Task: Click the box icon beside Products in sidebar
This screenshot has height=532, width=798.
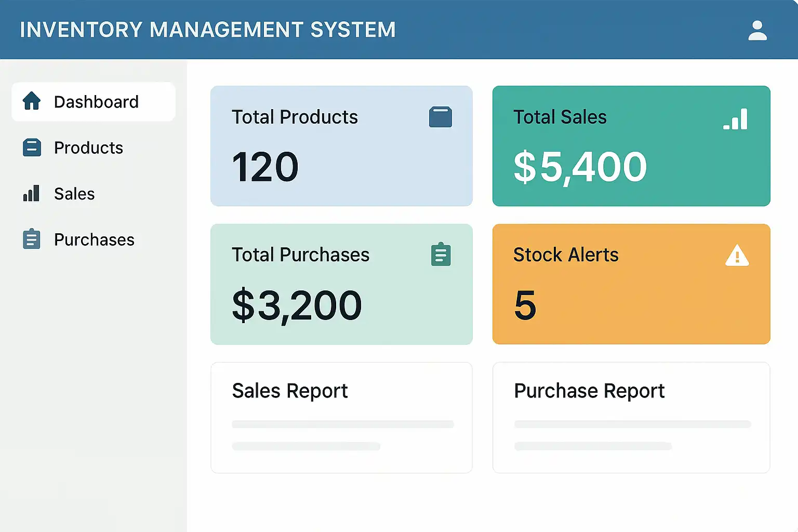Action: click(x=32, y=148)
